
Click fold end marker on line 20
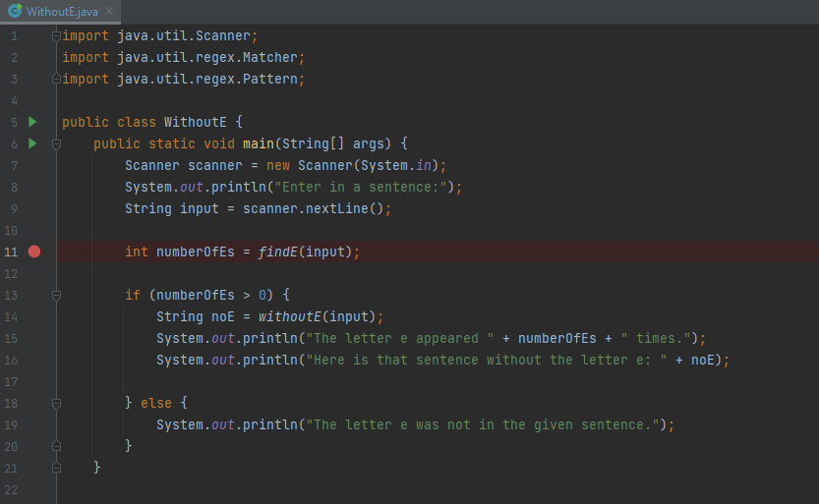tap(57, 446)
